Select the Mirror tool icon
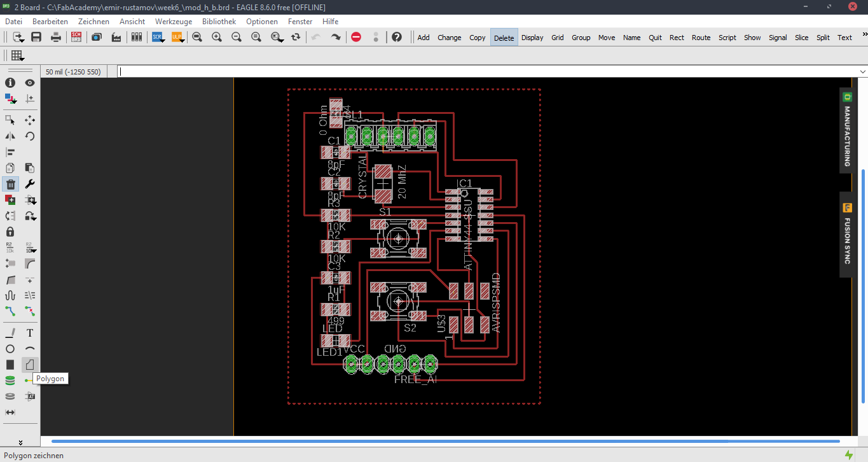The height and width of the screenshot is (462, 868). [10, 136]
